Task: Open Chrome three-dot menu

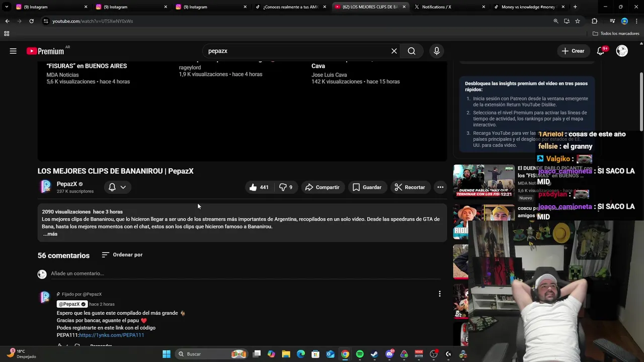Action: (x=636, y=21)
